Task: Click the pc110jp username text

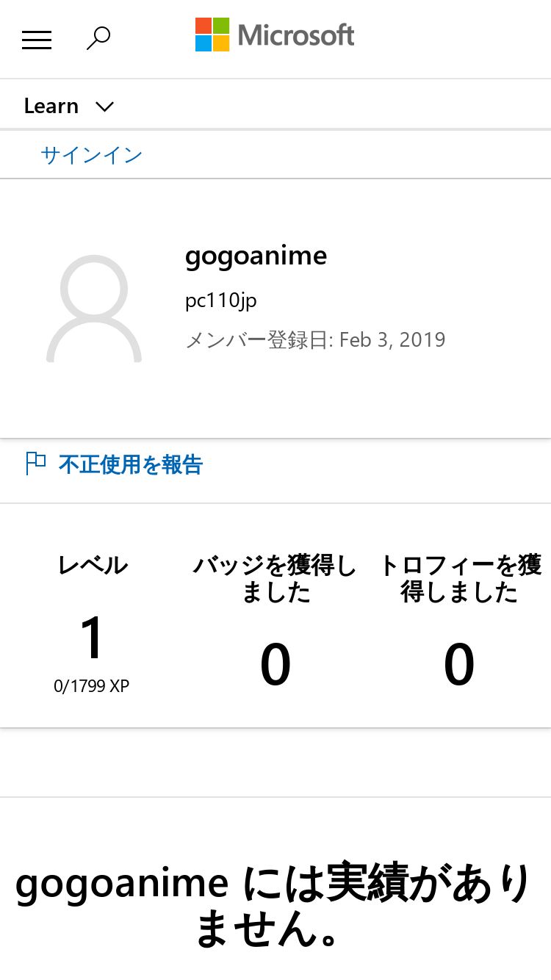Action: [221, 300]
